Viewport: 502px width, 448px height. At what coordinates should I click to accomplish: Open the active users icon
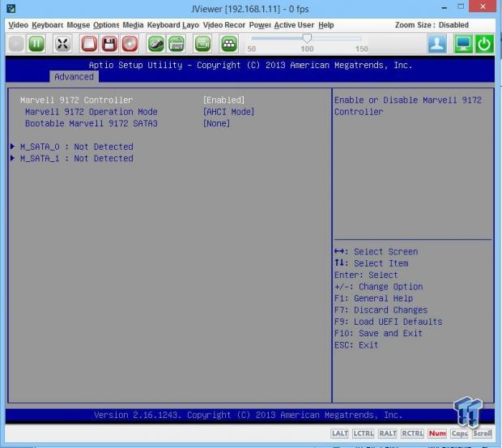tap(437, 44)
